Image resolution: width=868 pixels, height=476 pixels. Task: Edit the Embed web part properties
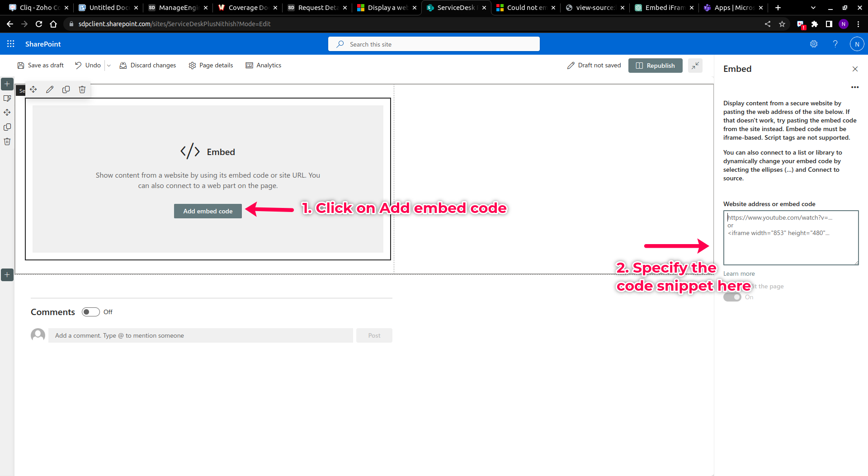(50, 90)
